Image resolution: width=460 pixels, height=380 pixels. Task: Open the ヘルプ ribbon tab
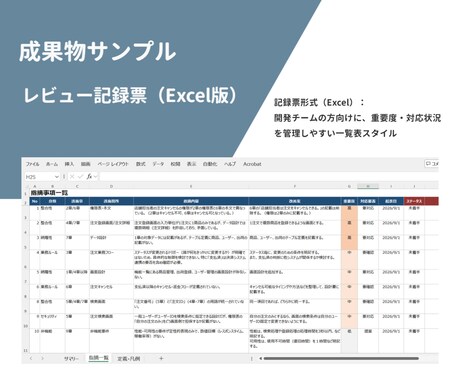pyautogui.click(x=230, y=164)
